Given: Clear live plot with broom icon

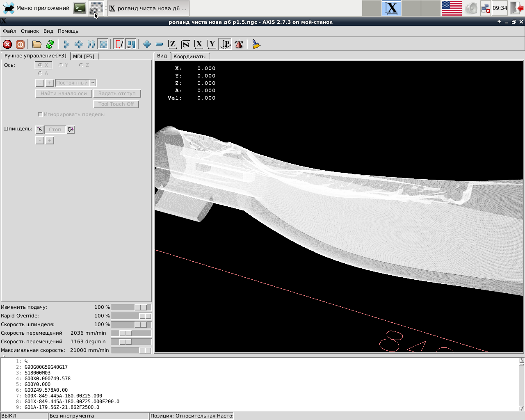Looking at the screenshot, I should click(256, 44).
